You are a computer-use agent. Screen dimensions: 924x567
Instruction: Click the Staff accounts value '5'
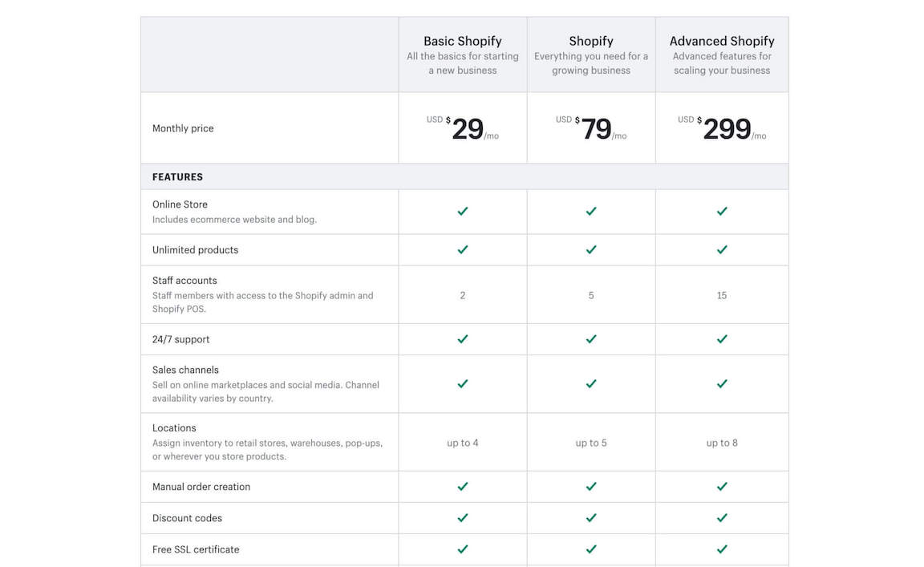pyautogui.click(x=591, y=295)
